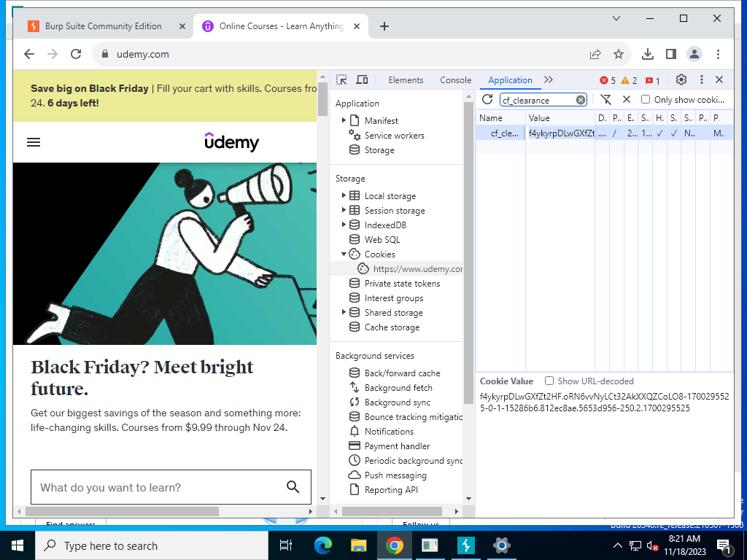This screenshot has height=560, width=747.
Task: Click the webpage vertical scrollbar thumb
Action: [x=322, y=99]
